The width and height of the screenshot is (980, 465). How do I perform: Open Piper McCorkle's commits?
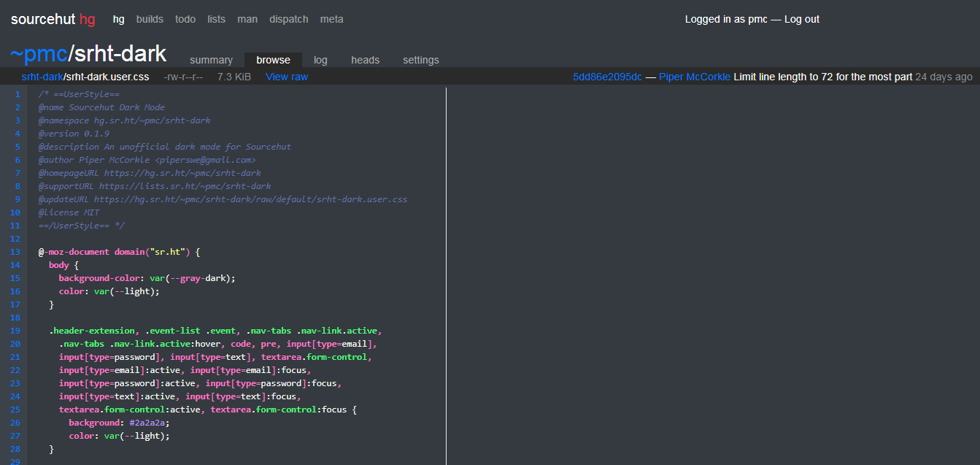point(695,76)
